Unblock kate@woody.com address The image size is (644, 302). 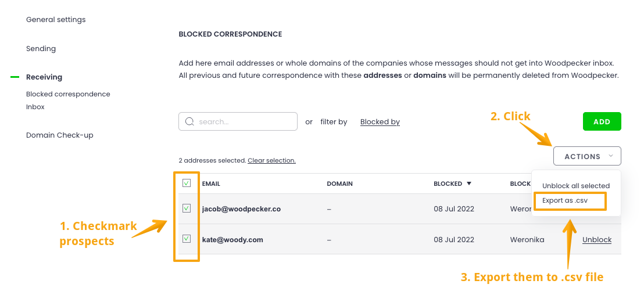point(597,239)
